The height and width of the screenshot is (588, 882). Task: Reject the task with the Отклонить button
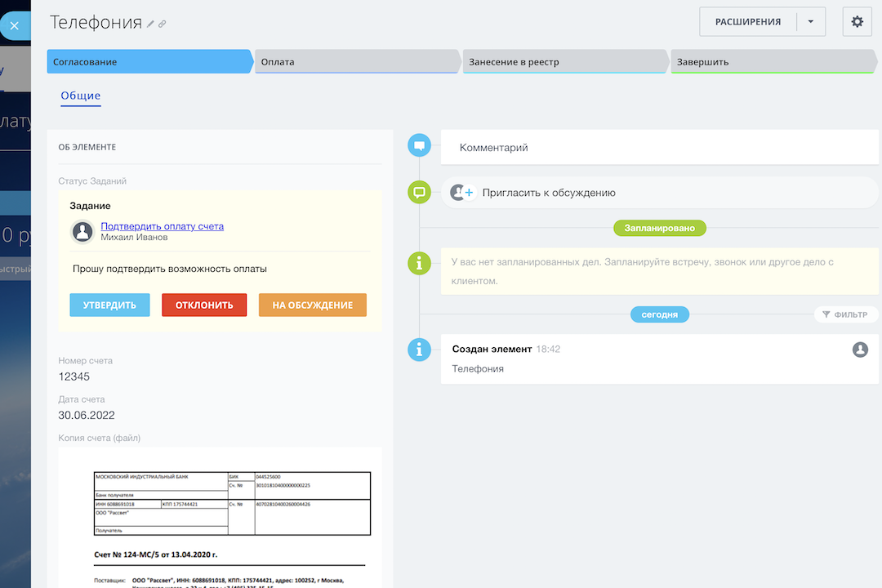point(204,305)
